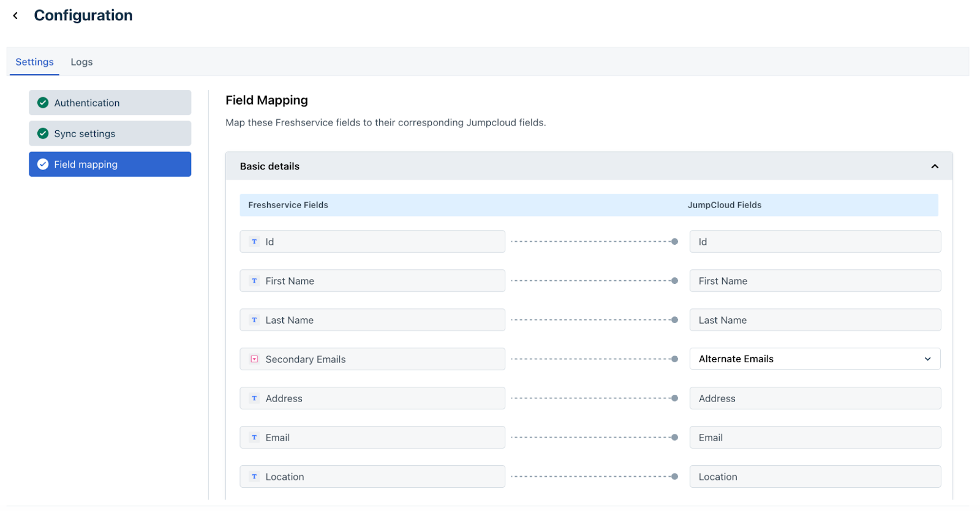980x511 pixels.
Task: Click the text type icon for Last Name
Action: pos(254,320)
